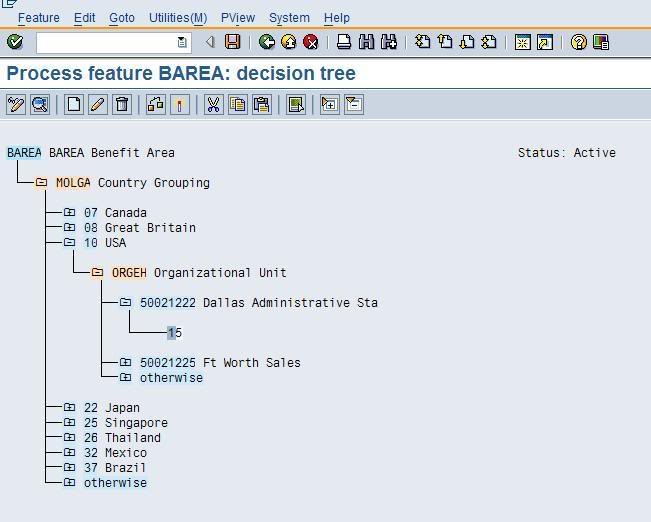The height and width of the screenshot is (522, 651).
Task: Click the Collapse subtree icon
Action: click(x=354, y=104)
